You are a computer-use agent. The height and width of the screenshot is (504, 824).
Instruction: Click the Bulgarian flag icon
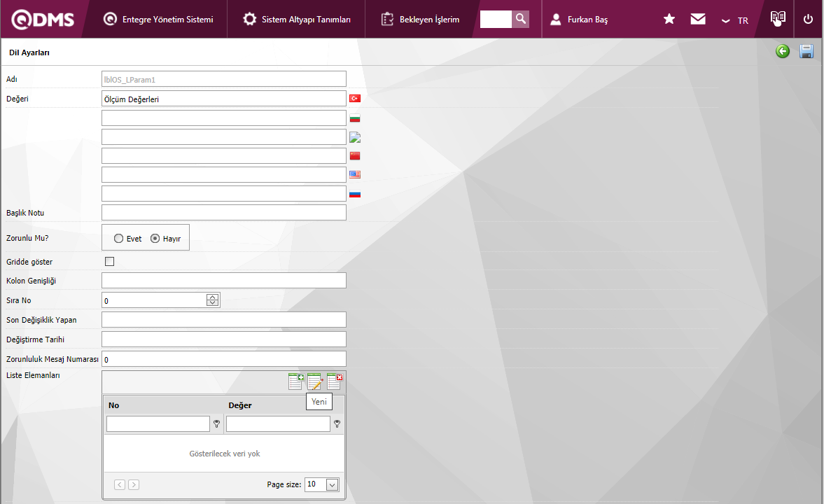[x=355, y=118]
